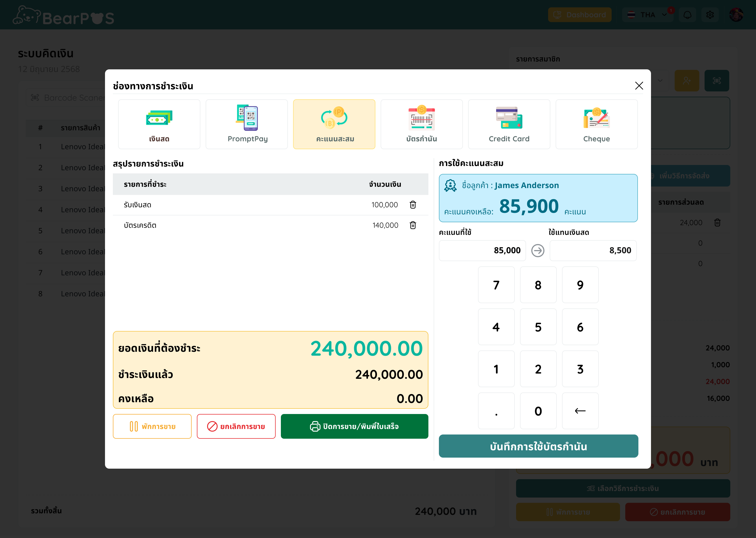Screen dimensions: 756x538
Task: Open the THA language dropdown
Action: click(647, 15)
